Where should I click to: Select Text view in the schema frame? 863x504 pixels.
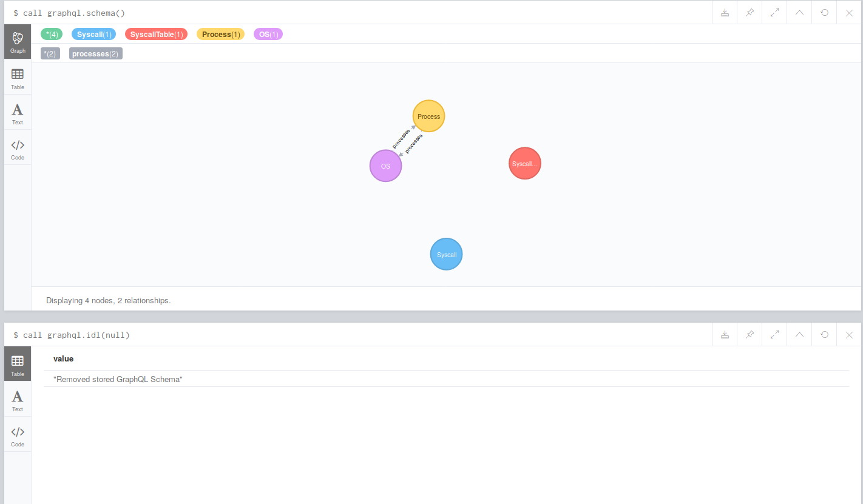coord(18,112)
